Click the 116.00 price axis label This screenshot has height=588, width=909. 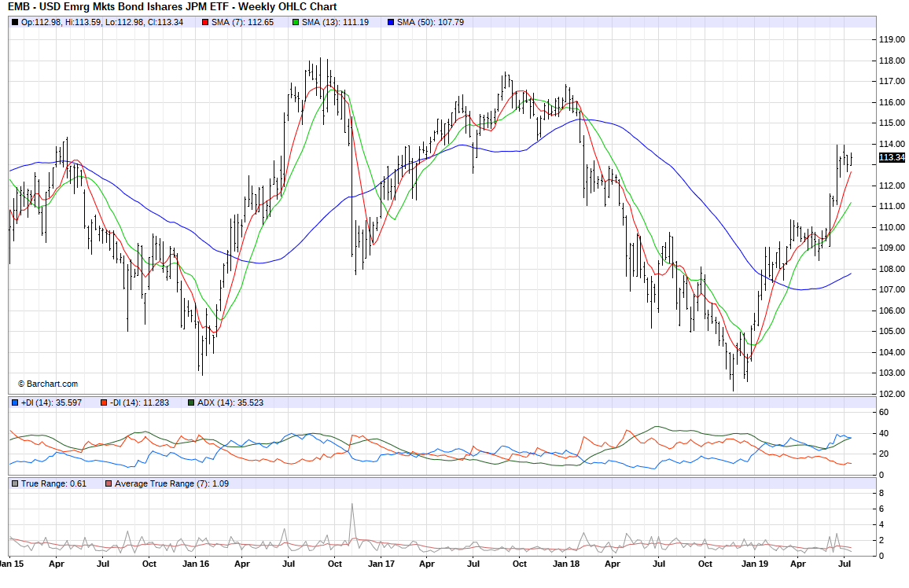click(x=892, y=102)
